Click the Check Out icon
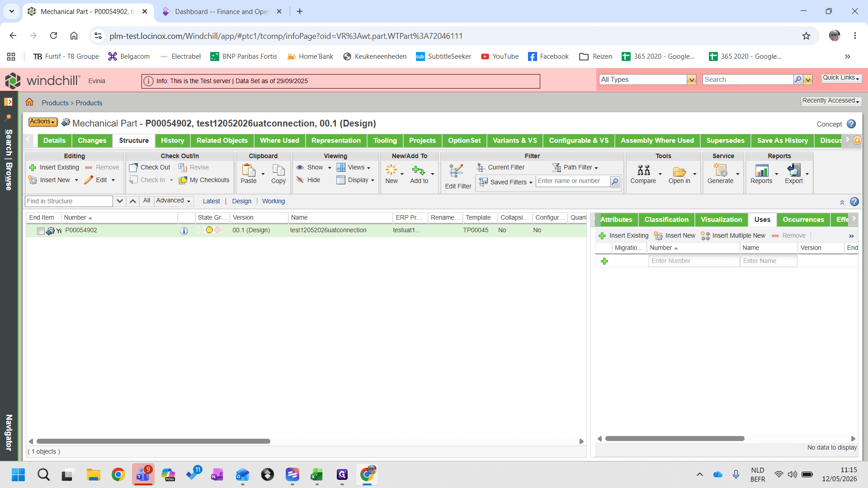 pyautogui.click(x=133, y=168)
